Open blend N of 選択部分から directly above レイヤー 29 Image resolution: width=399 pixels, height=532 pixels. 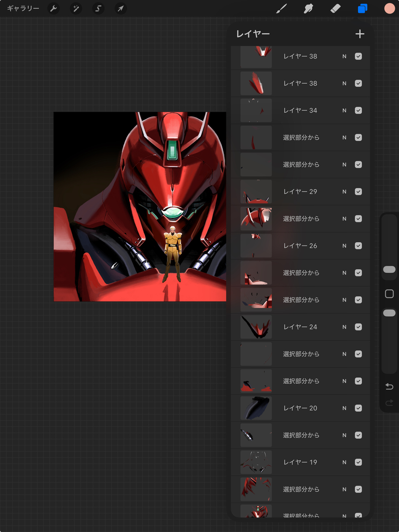tap(345, 165)
